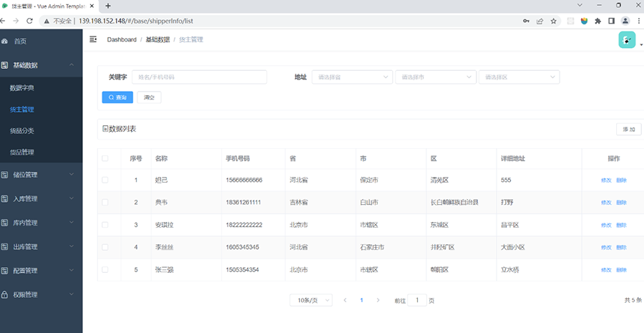Switch to the 货主管理 browser tab

(49, 6)
